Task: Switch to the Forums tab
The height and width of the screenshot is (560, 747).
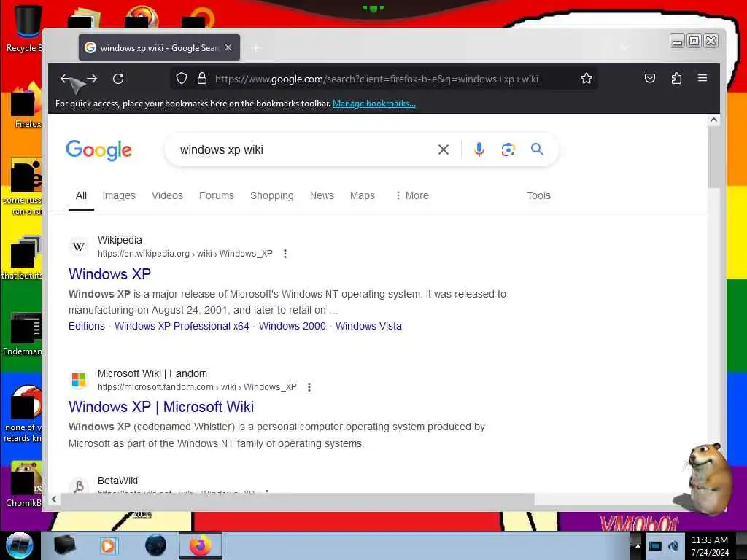Action: click(216, 195)
